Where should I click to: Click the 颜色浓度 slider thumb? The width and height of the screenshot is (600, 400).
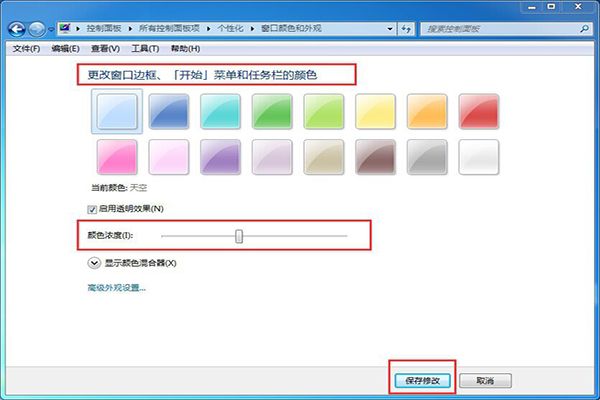pos(239,236)
